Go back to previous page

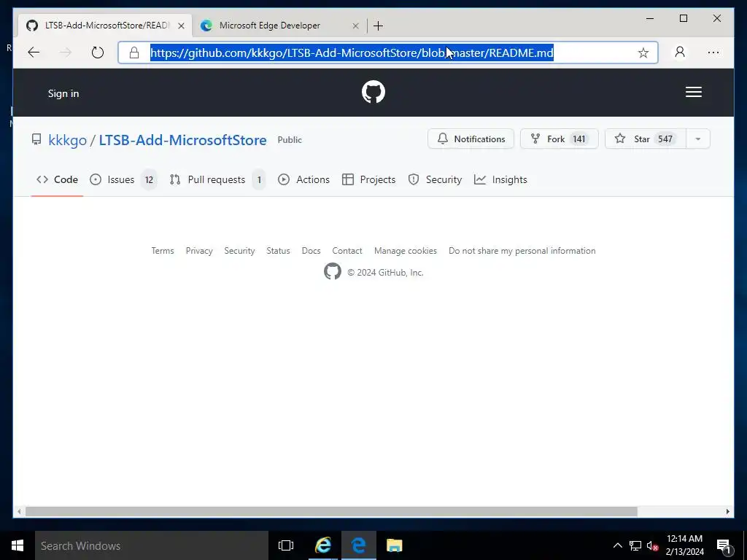click(34, 52)
